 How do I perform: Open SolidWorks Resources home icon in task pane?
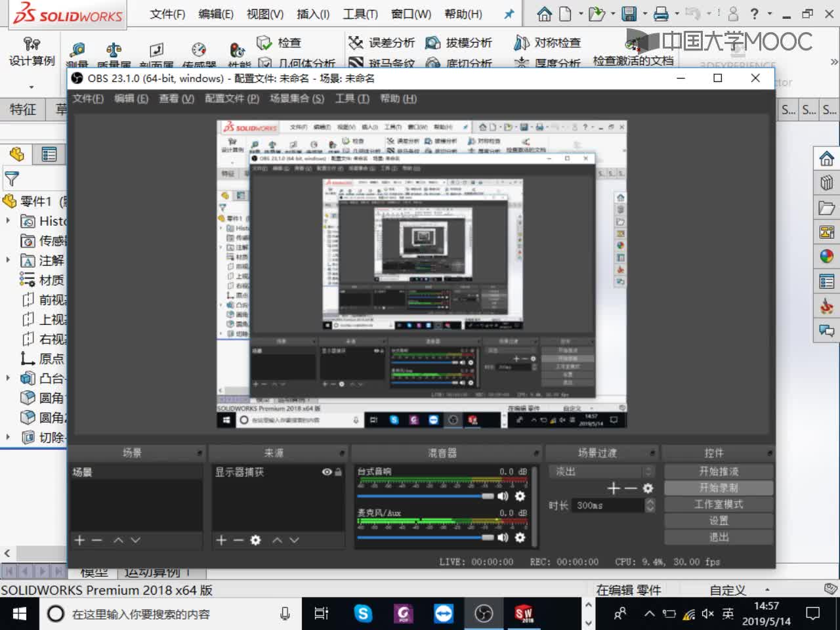(x=827, y=159)
